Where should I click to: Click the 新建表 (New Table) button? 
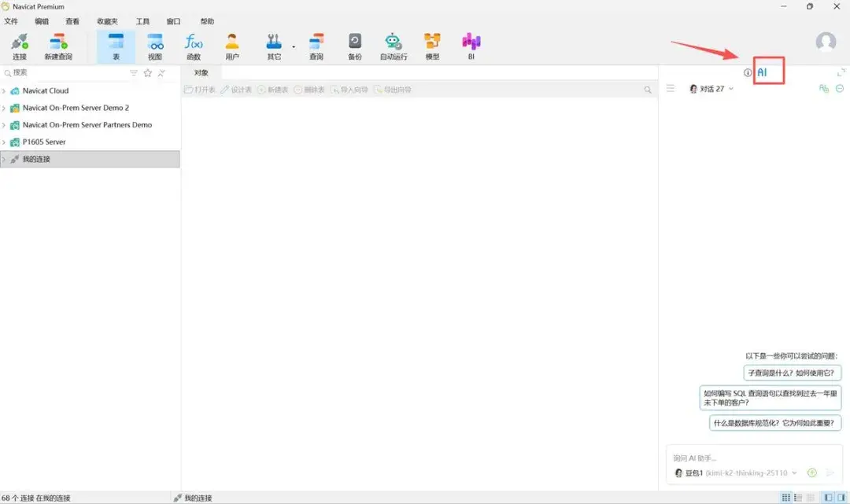click(272, 90)
